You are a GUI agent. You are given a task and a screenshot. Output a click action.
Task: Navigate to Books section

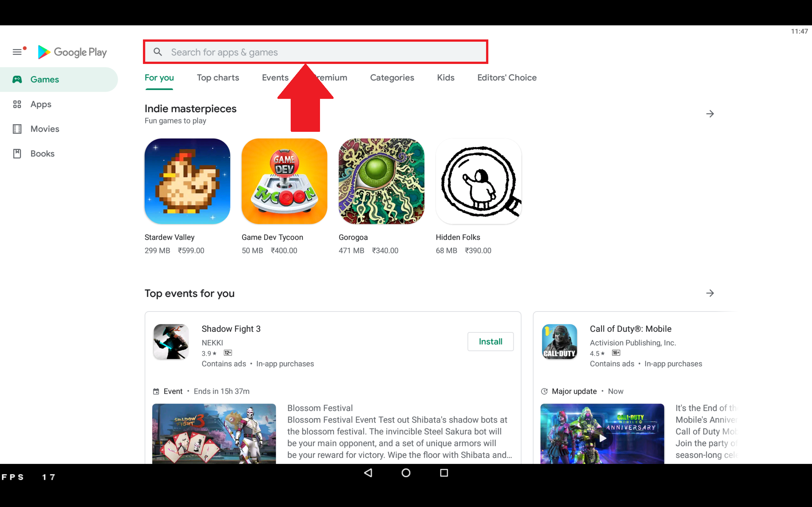point(42,154)
